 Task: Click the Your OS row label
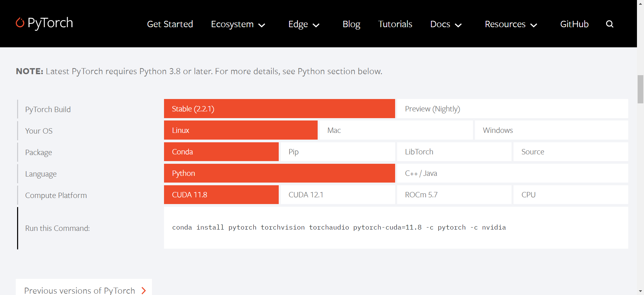[x=39, y=131]
